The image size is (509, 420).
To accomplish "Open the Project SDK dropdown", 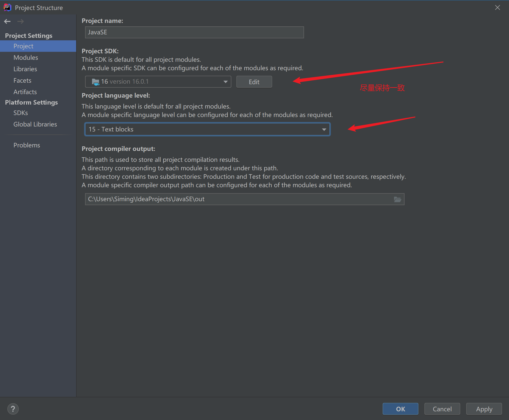I will pos(225,82).
